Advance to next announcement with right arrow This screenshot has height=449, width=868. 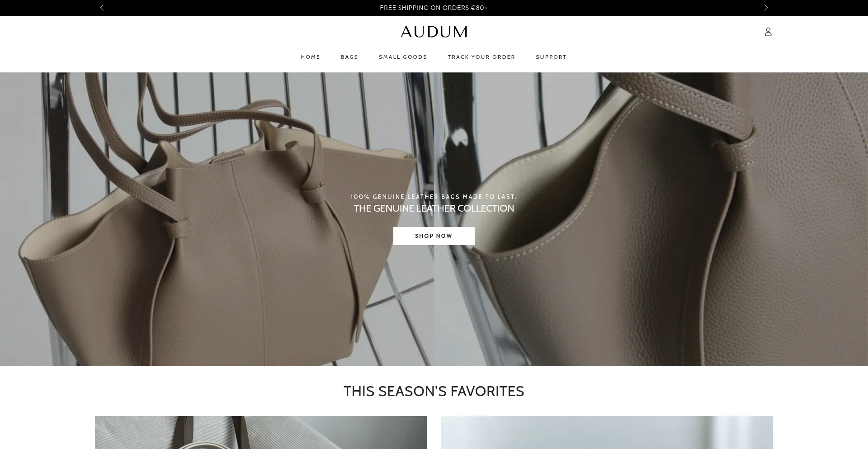coord(766,8)
